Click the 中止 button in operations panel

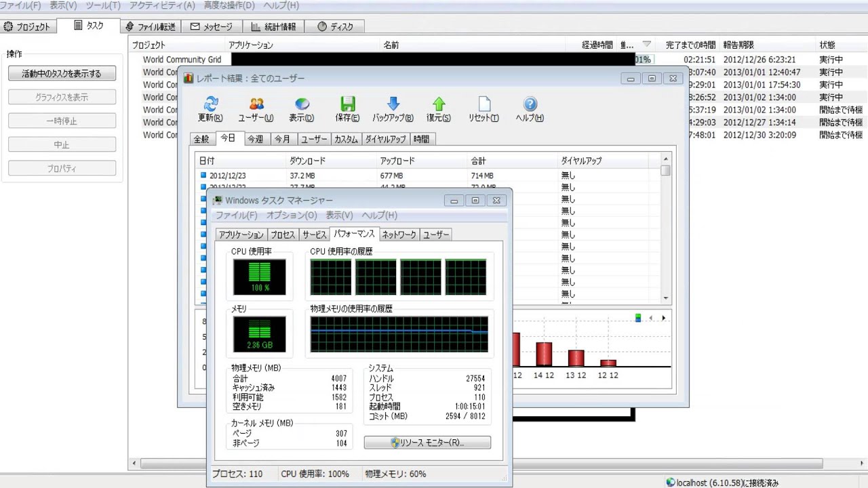[62, 144]
